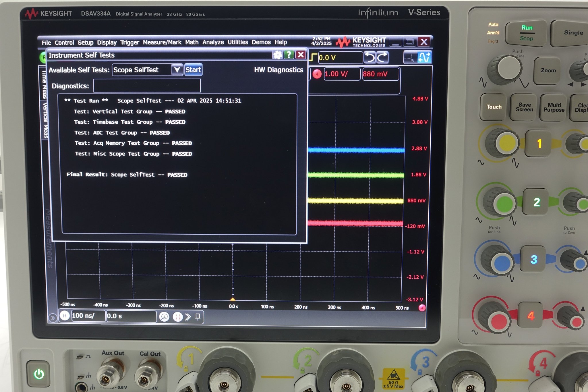Expand the Available Self Tests dropdown arrow
This screenshot has width=588, height=392.
177,70
